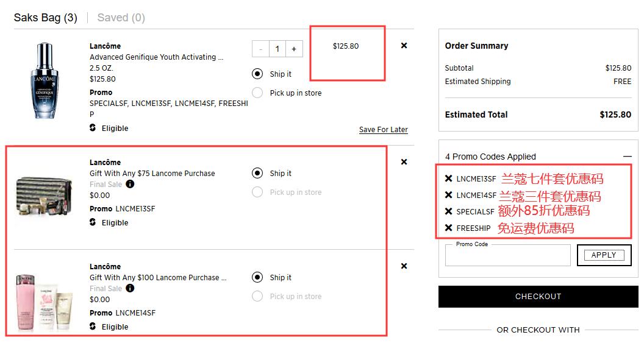Open Gift With Any $75 Lancome Purchase
644x346 pixels.
pos(152,173)
